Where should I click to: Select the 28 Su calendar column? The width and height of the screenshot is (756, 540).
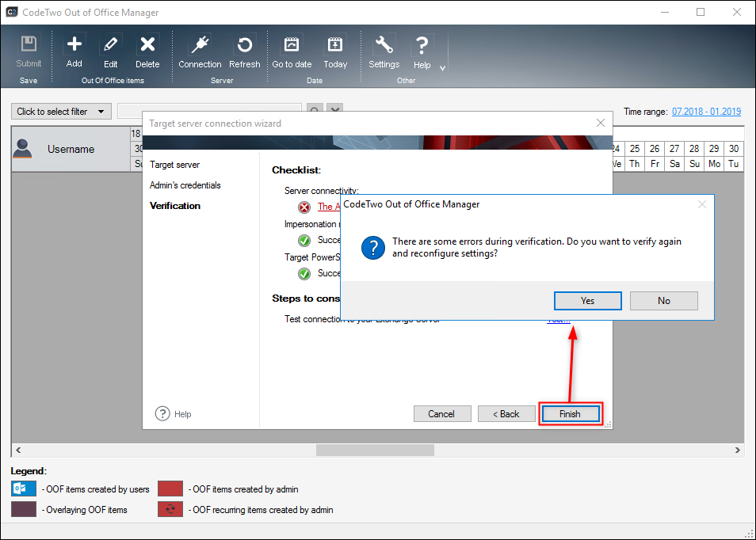(694, 156)
